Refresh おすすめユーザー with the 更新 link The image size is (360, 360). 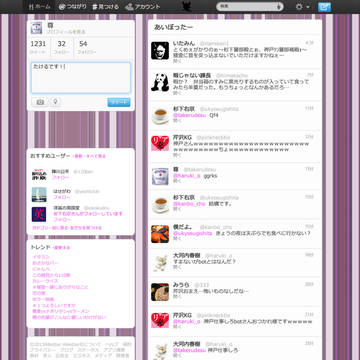click(x=78, y=156)
